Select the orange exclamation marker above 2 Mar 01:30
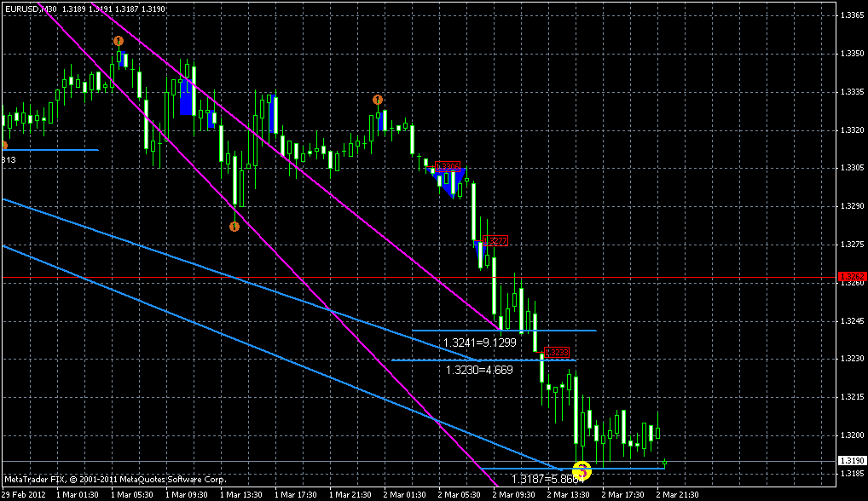868x501 pixels. point(376,100)
